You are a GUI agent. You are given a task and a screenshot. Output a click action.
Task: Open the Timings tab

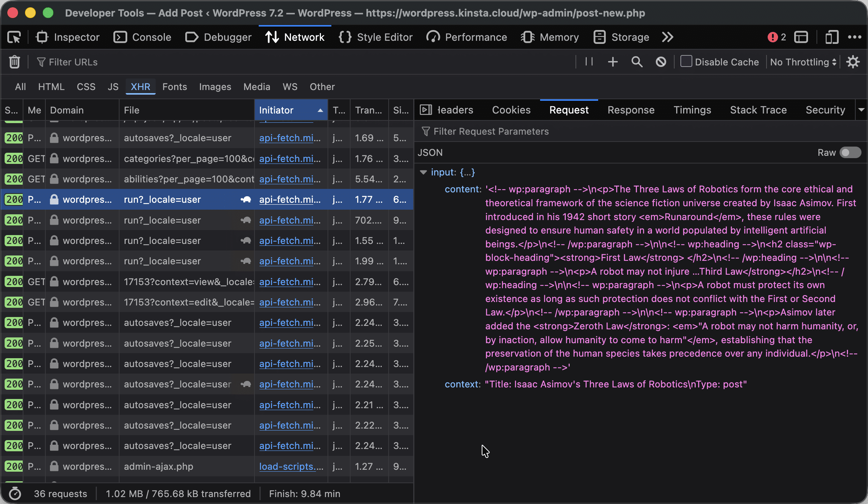point(692,110)
